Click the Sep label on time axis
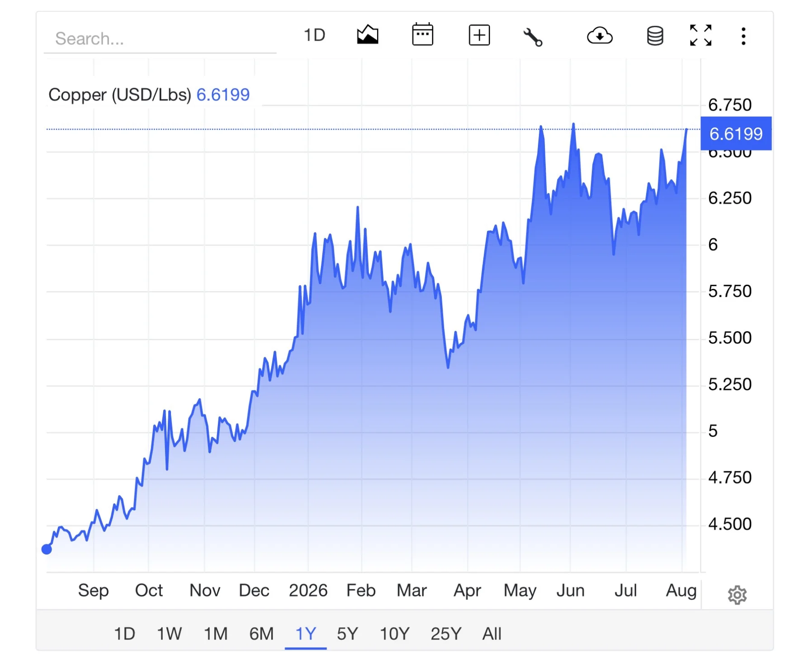The image size is (794, 672). (93, 591)
